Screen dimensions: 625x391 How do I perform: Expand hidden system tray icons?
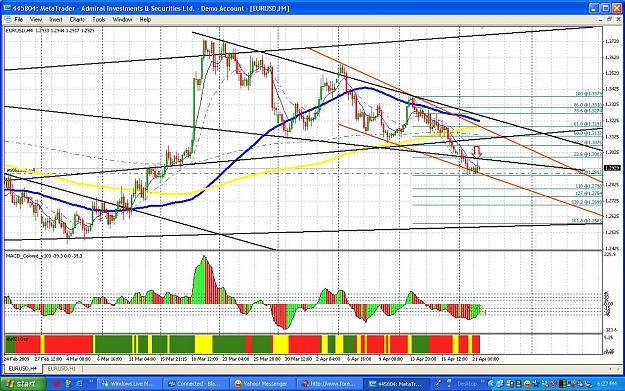[x=491, y=384]
